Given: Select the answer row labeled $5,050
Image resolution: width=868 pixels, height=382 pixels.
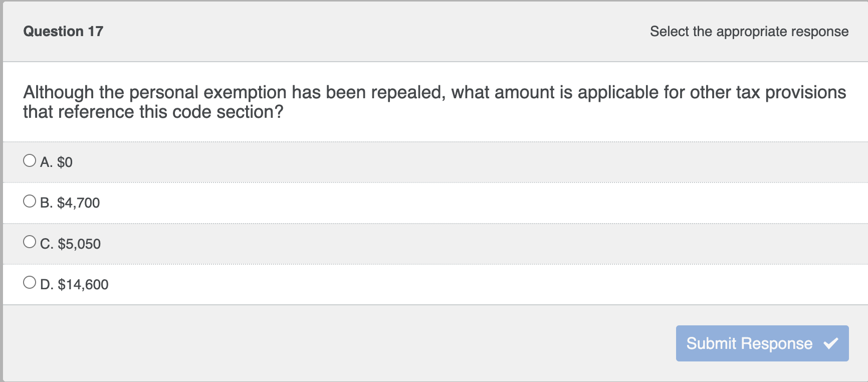Looking at the screenshot, I should click(x=200, y=244).
